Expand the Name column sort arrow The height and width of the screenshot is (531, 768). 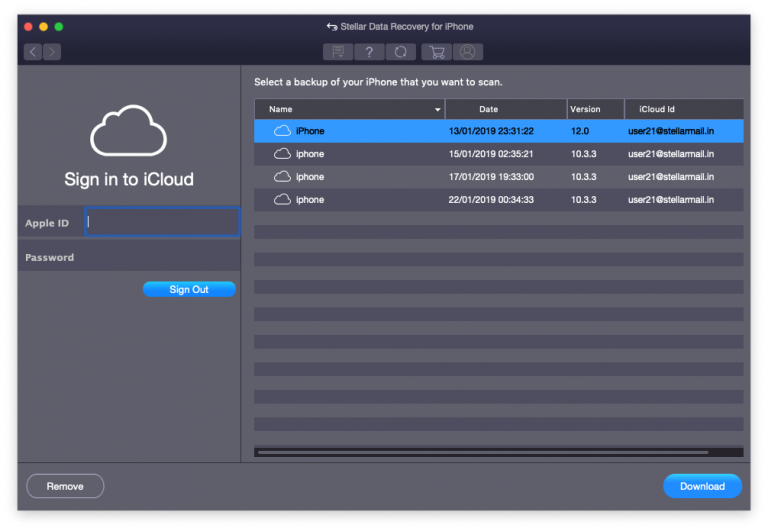tap(437, 109)
